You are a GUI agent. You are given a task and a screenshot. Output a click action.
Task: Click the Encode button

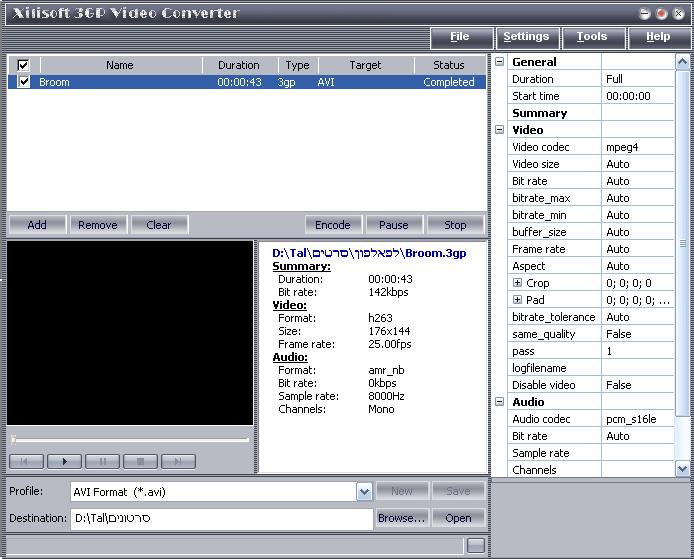[x=333, y=225]
